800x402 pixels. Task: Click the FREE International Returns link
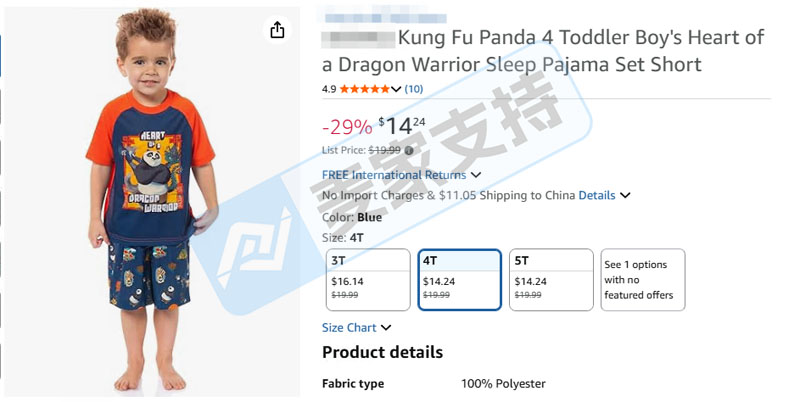click(394, 175)
